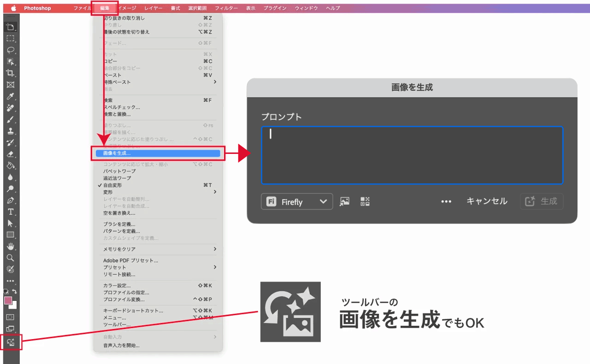The image size is (590, 364).
Task: Choose キーボードショートカット... menu entry
Action: coord(157,311)
